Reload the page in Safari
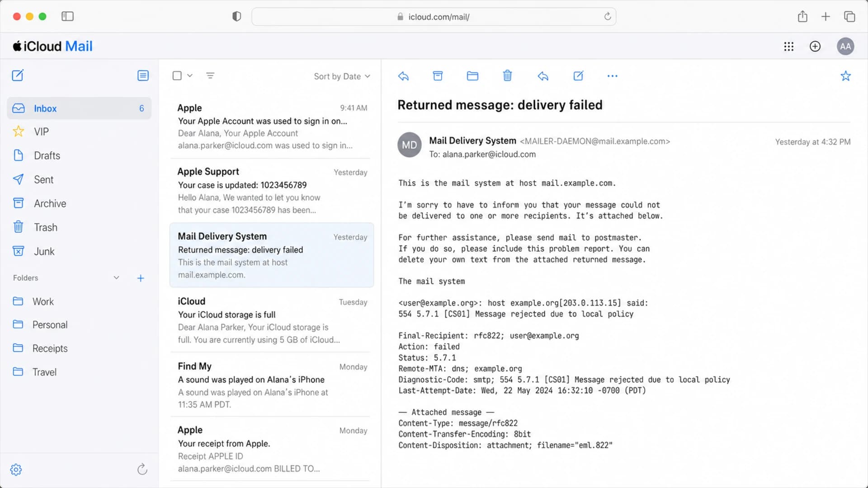This screenshot has width=868, height=488. [x=608, y=17]
